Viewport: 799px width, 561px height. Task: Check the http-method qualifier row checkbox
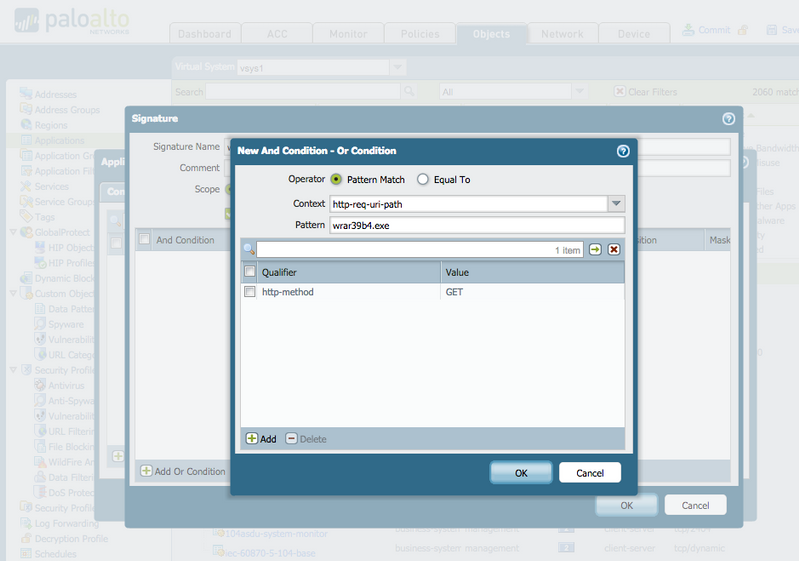point(249,292)
